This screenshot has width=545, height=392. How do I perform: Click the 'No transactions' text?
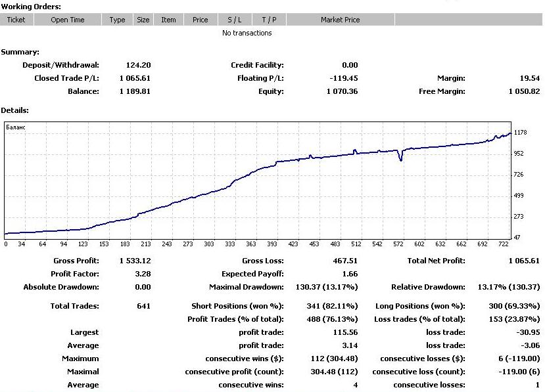pyautogui.click(x=247, y=33)
